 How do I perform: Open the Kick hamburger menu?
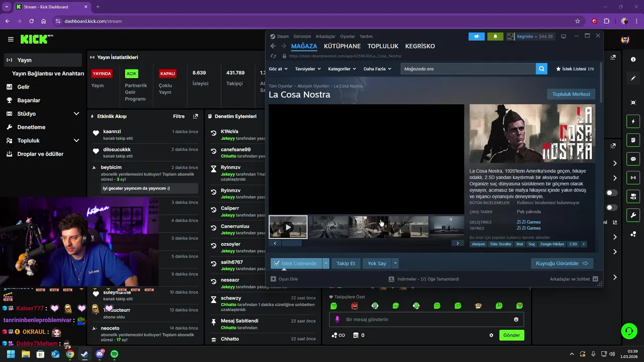(x=11, y=39)
